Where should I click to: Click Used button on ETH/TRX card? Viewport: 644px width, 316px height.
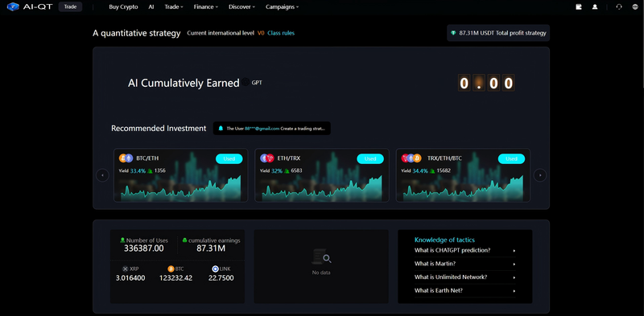pos(370,159)
